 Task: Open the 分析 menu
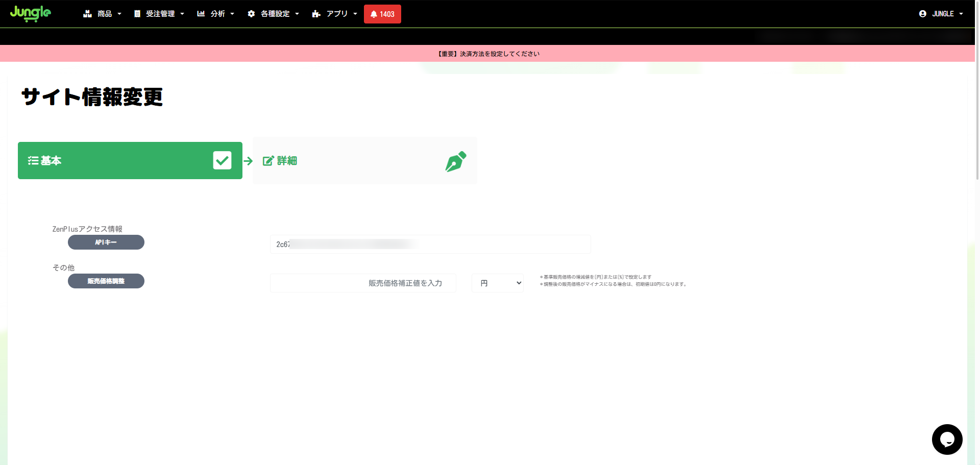(x=216, y=14)
